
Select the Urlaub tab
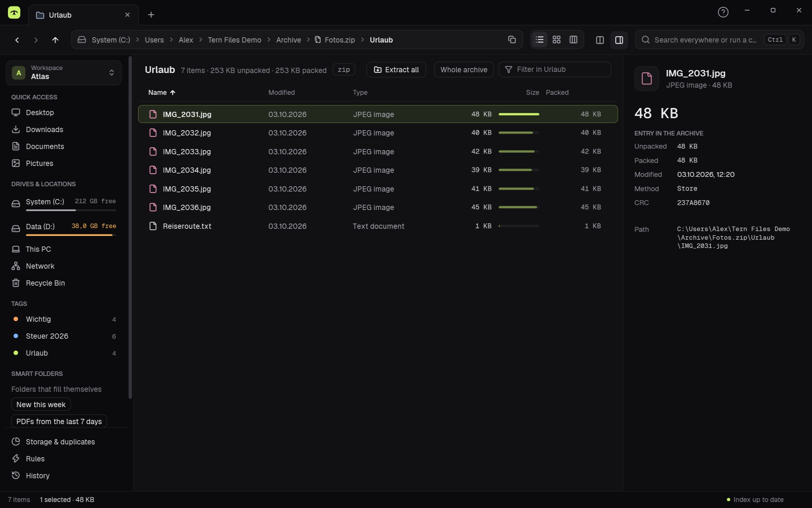tap(83, 15)
